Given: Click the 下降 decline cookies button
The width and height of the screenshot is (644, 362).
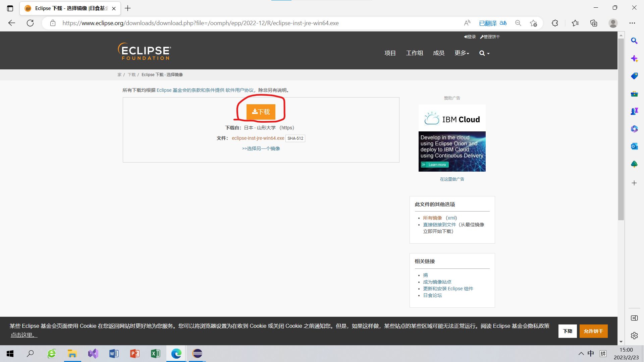Looking at the screenshot, I should (568, 331).
